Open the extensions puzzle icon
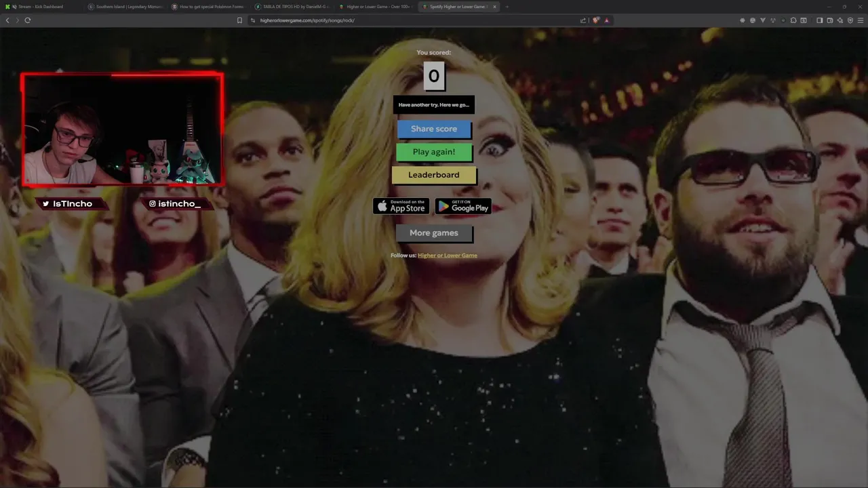This screenshot has width=868, height=488. coord(793,20)
